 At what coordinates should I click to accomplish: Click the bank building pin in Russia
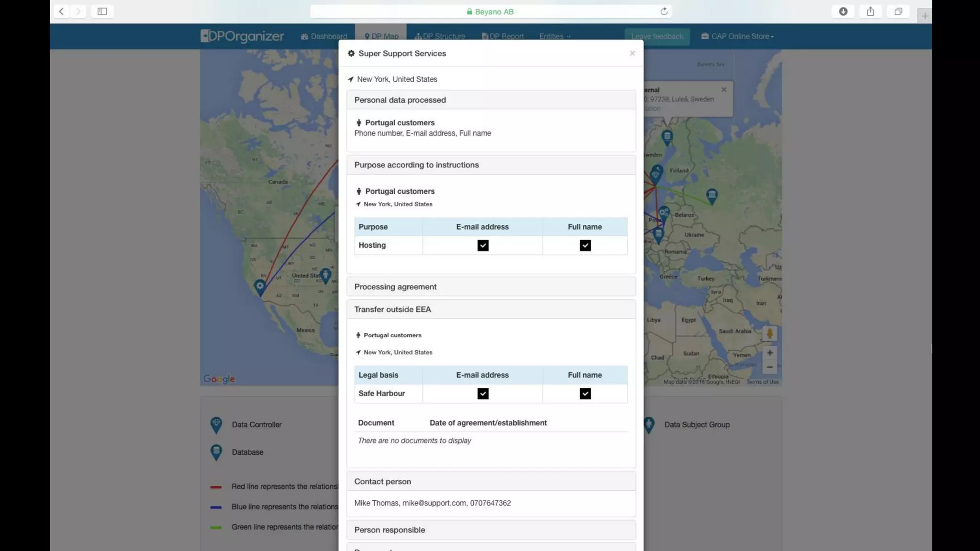click(x=712, y=195)
